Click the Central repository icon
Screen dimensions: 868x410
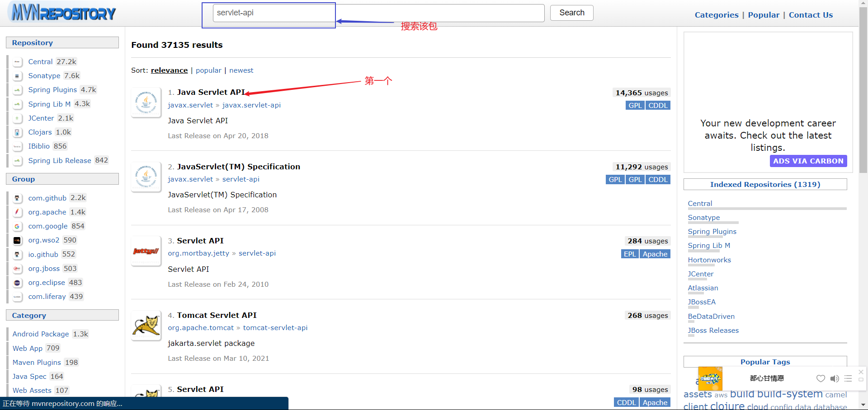point(18,62)
